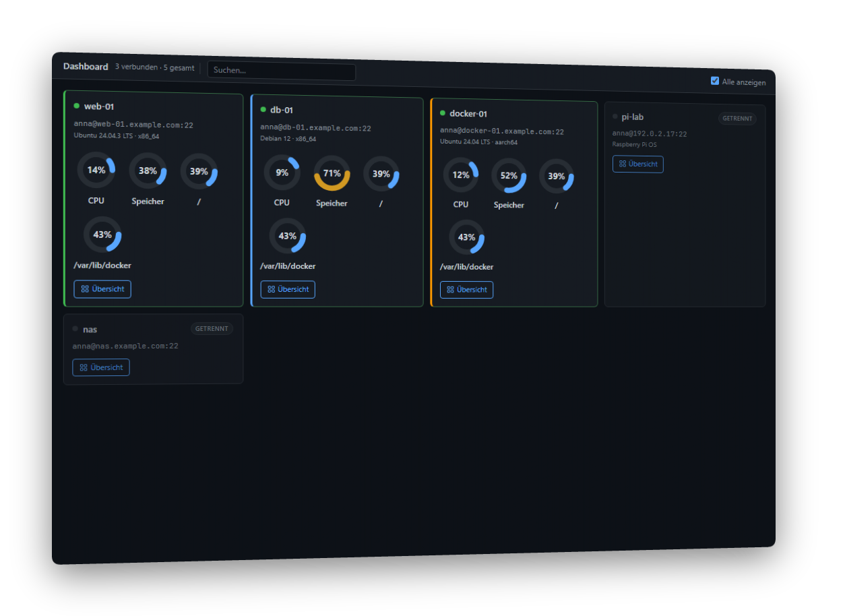Click Ubuntu 24.04 LTS · aarch64 text

478,142
